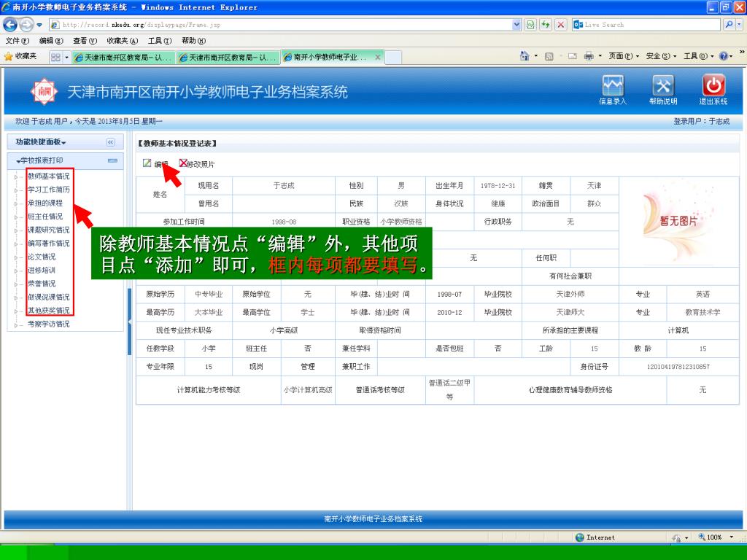Open 课题研究情况 in the sidebar tree
The width and height of the screenshot is (747, 560).
(x=49, y=230)
